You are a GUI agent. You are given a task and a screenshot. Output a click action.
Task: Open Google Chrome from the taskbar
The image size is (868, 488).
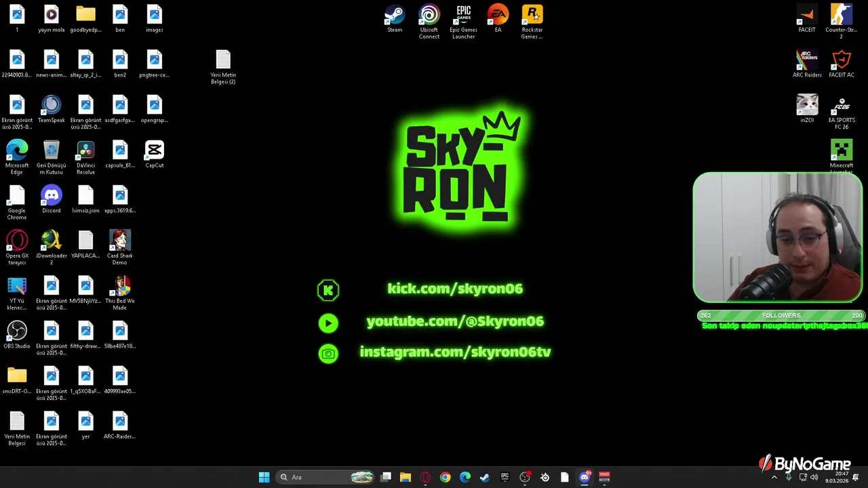tap(445, 477)
